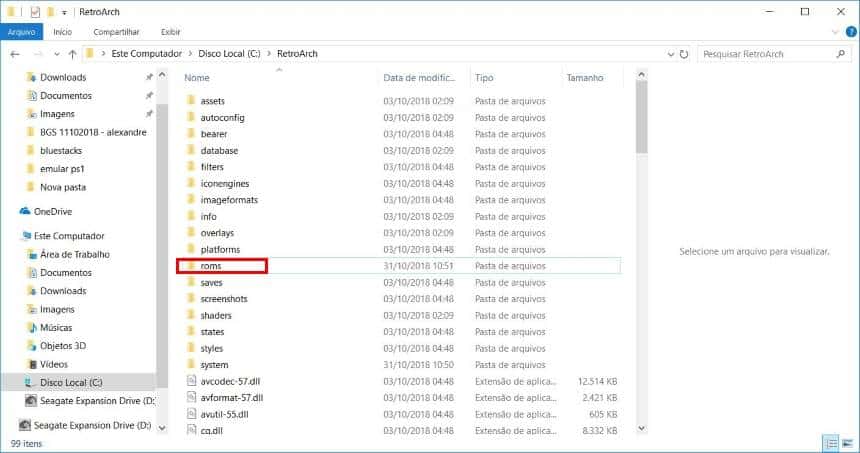Select the styles folder
Image resolution: width=860 pixels, height=453 pixels.
coord(211,348)
